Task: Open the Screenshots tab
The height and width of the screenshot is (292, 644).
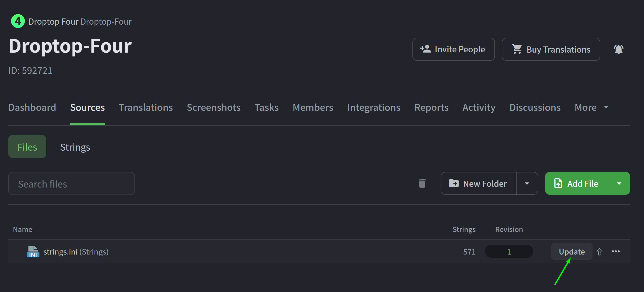Action: tap(214, 108)
